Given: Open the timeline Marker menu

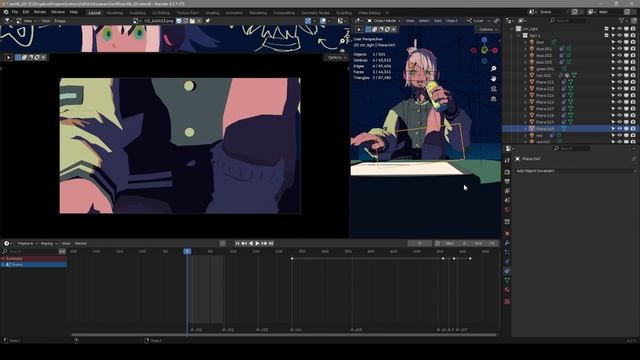Looking at the screenshot, I should 80,244.
